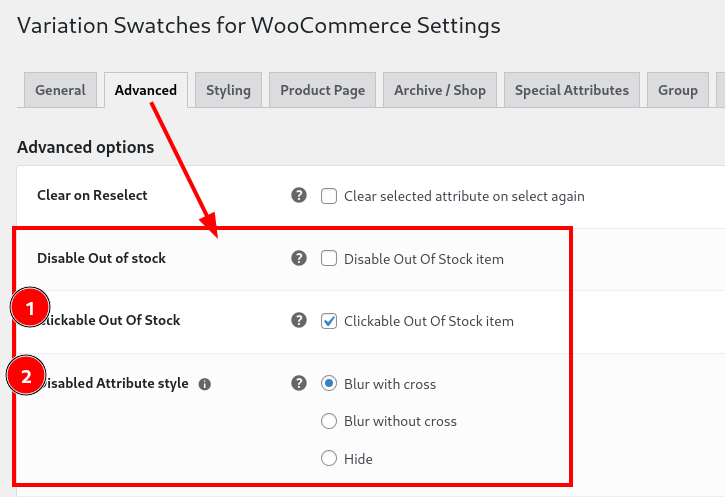Open help tooltip for Disable Out of stock
725x497 pixels.
(x=299, y=258)
